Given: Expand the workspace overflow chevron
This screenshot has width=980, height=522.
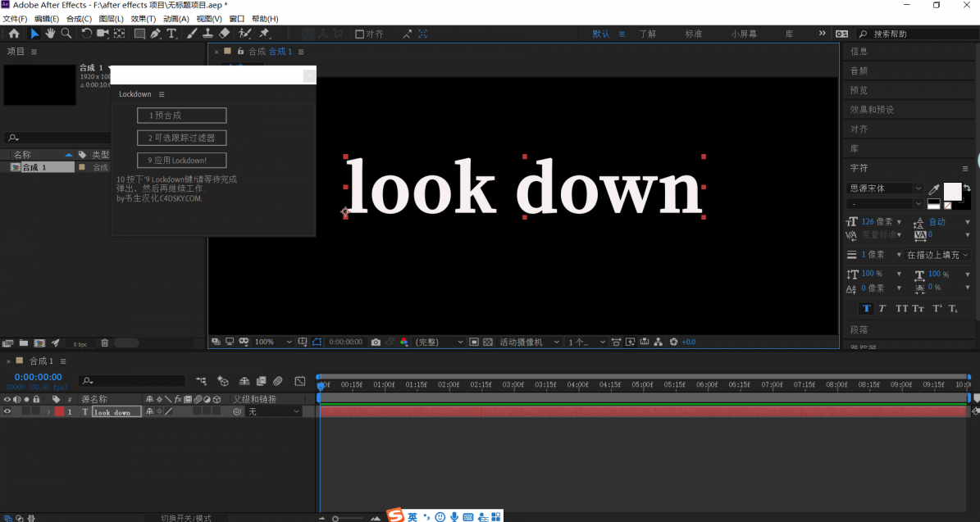Looking at the screenshot, I should pos(822,34).
